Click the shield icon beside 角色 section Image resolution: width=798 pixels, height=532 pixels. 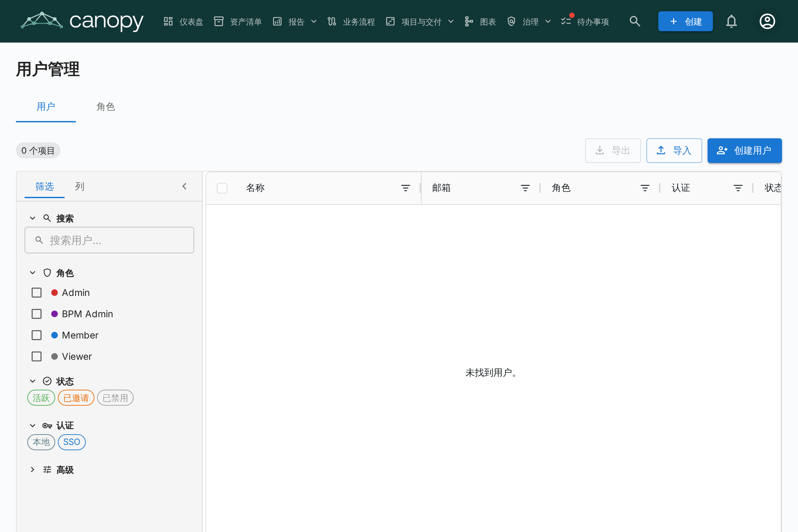pyautogui.click(x=47, y=273)
